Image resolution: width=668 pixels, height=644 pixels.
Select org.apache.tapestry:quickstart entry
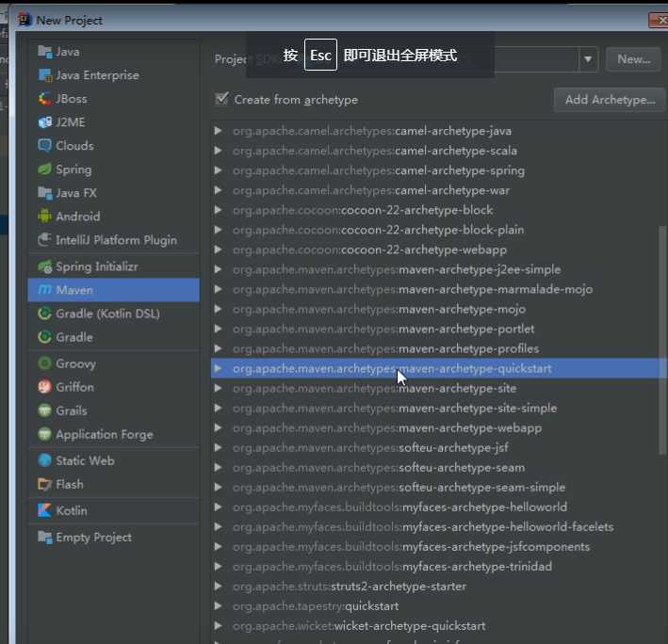[x=316, y=606]
